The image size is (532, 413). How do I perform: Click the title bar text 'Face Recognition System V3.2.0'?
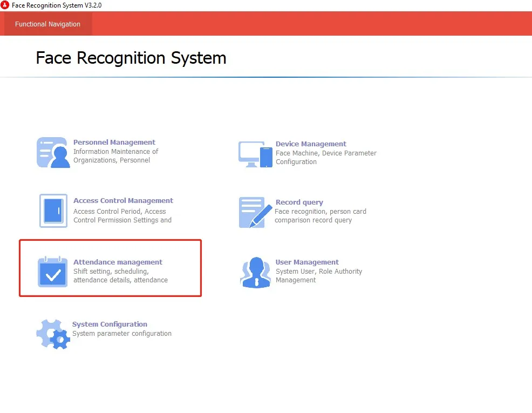[x=57, y=5]
